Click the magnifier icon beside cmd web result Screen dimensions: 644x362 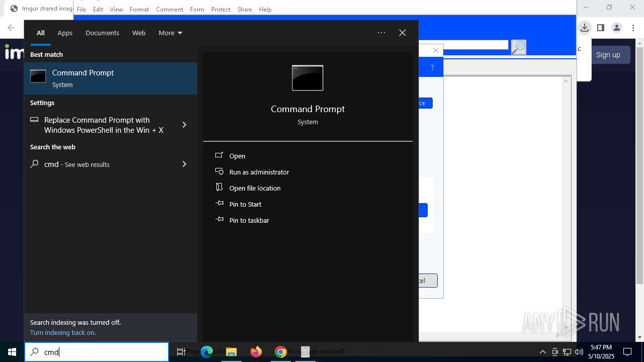click(x=34, y=164)
